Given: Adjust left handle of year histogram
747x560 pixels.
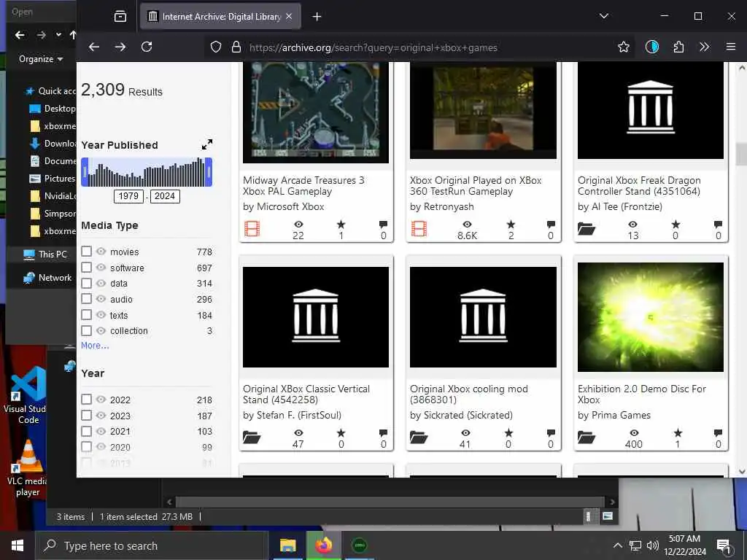Looking at the screenshot, I should coord(85,172).
